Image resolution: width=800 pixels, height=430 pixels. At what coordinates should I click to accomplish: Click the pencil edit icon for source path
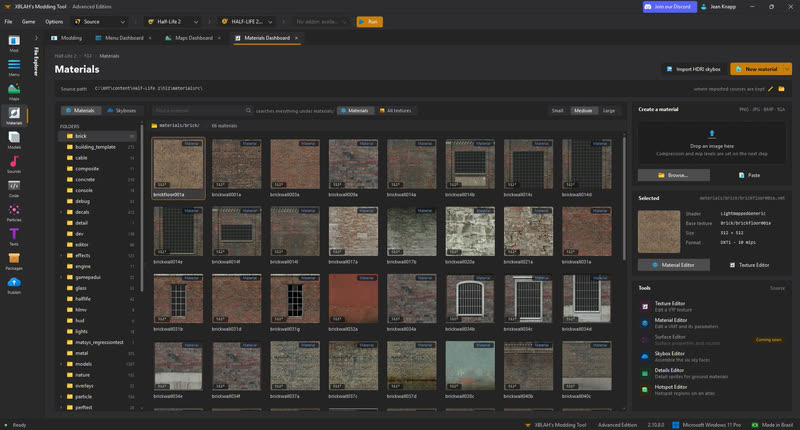770,89
